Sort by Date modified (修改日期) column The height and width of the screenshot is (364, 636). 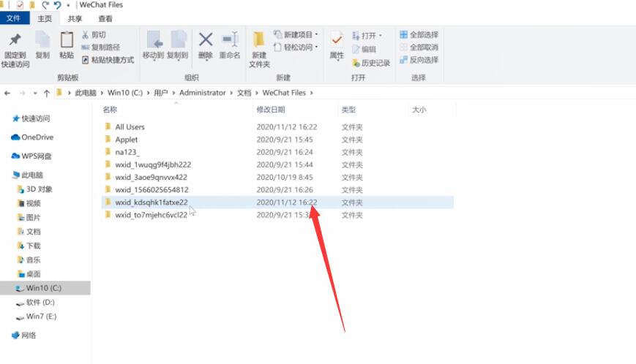point(271,110)
